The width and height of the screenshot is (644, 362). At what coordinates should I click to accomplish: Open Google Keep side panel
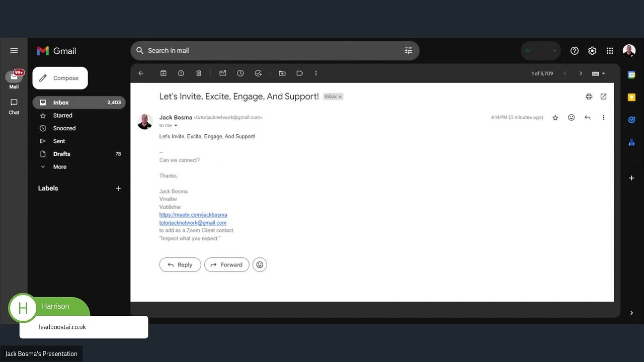[631, 98]
